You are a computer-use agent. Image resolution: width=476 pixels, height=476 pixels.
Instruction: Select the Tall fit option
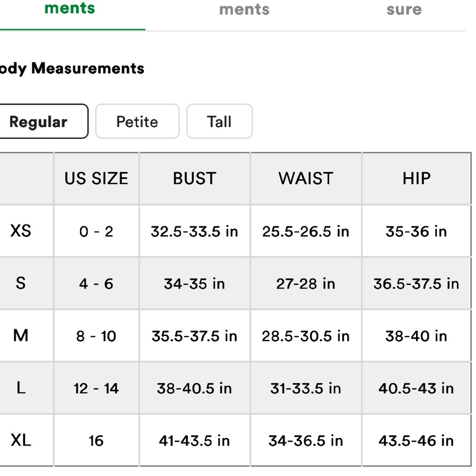219,121
